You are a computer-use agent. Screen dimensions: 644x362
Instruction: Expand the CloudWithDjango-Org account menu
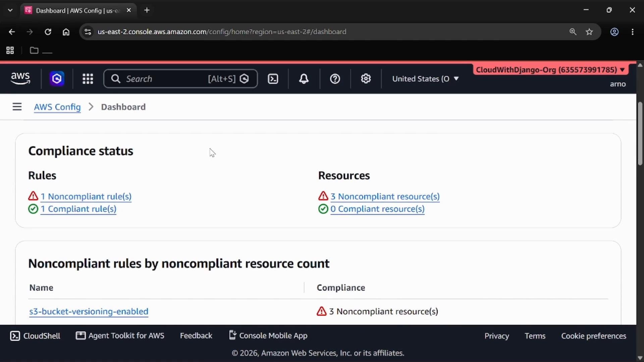click(550, 70)
